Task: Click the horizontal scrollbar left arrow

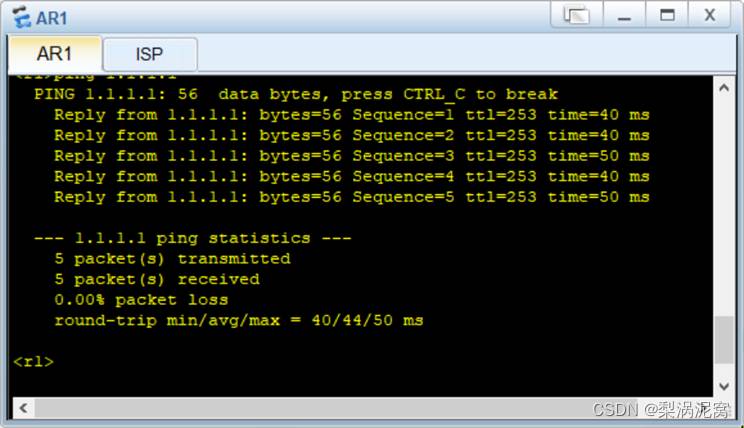Action: coord(23,408)
